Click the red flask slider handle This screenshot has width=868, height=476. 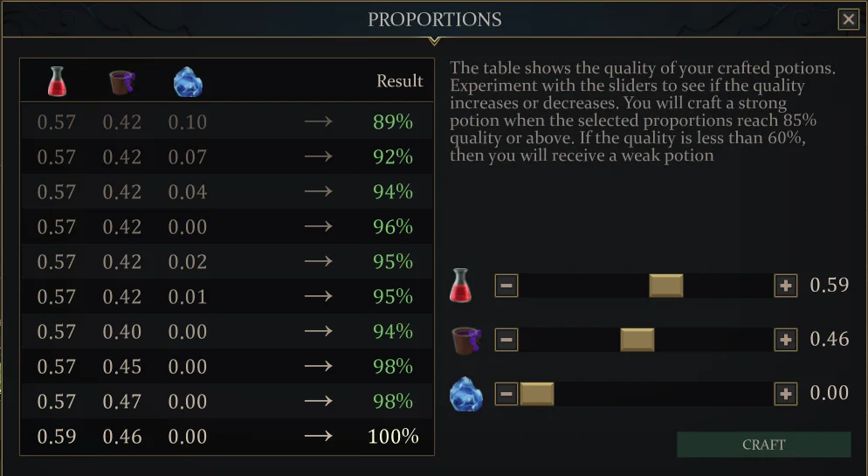(x=666, y=286)
